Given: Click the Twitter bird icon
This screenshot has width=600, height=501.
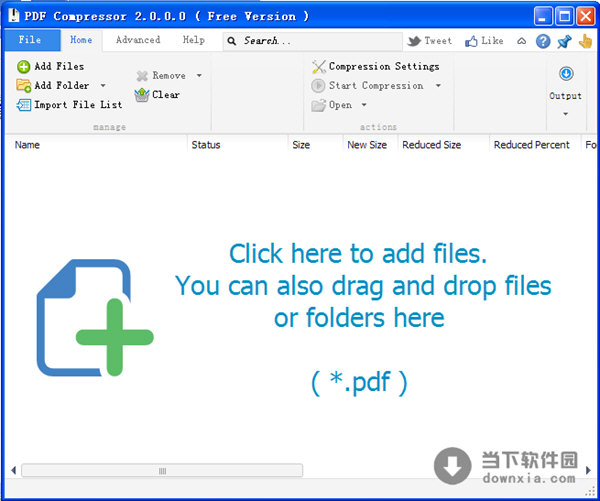Looking at the screenshot, I should click(414, 41).
